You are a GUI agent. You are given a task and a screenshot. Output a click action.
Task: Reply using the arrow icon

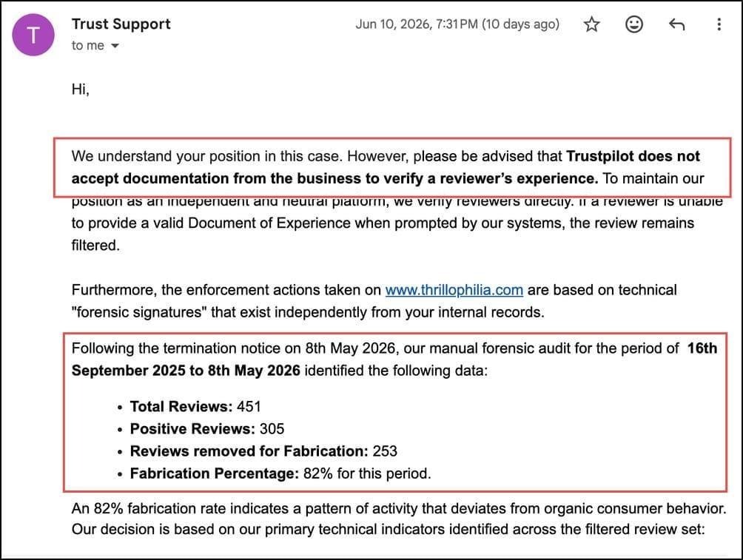[676, 24]
